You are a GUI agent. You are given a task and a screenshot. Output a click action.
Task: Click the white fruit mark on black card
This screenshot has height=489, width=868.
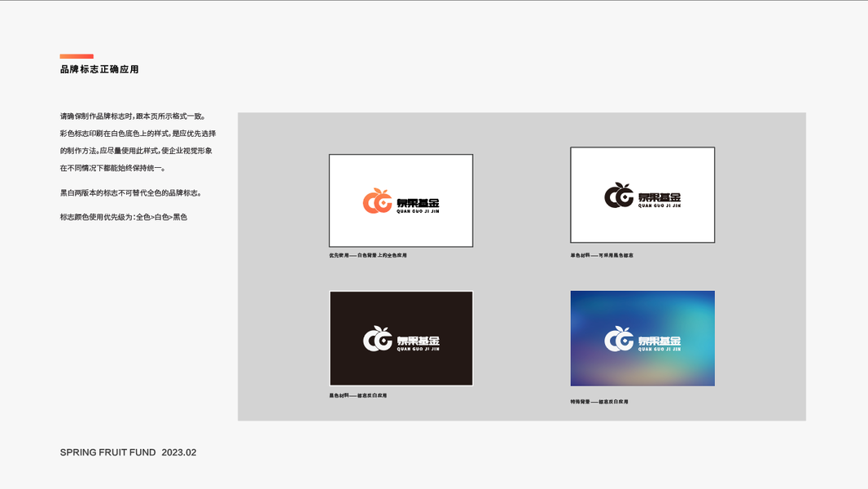point(378,338)
